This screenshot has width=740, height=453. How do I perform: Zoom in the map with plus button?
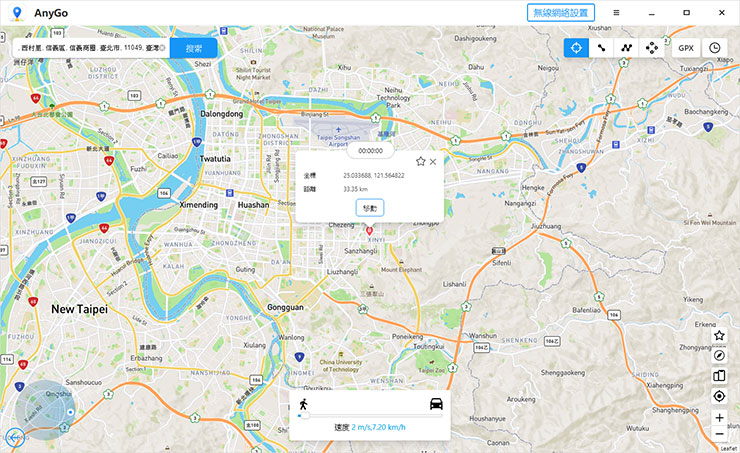coord(719,417)
